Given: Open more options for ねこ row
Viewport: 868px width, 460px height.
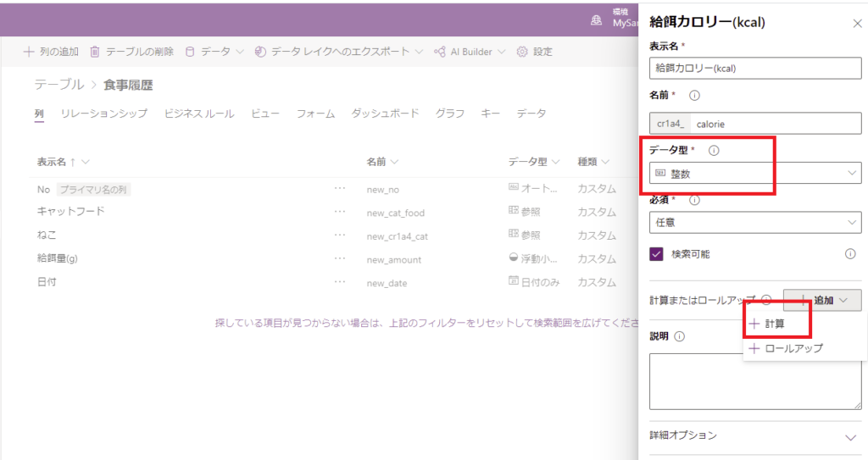Looking at the screenshot, I should [x=340, y=236].
